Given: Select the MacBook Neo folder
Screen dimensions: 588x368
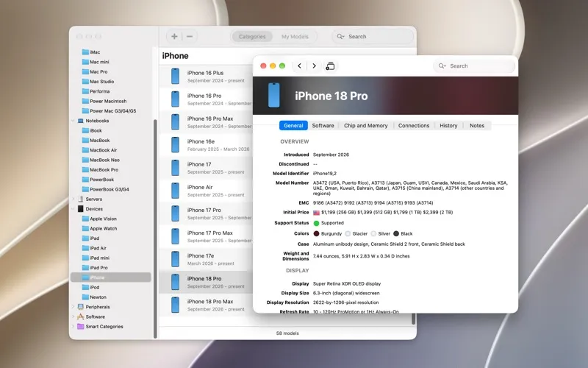Looking at the screenshot, I should (x=101, y=160).
